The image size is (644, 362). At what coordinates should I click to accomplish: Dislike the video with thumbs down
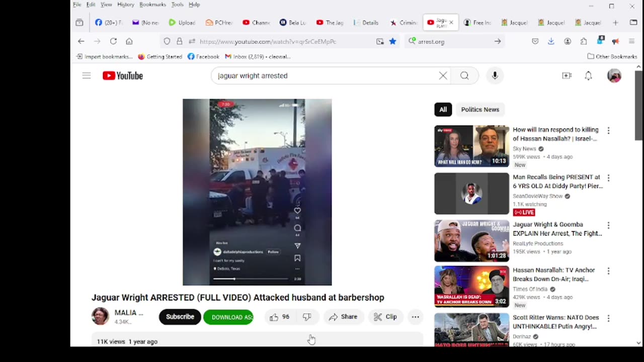[x=307, y=317]
